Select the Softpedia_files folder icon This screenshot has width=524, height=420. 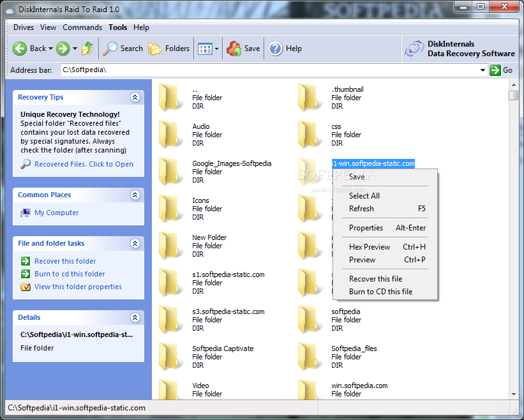(x=310, y=357)
